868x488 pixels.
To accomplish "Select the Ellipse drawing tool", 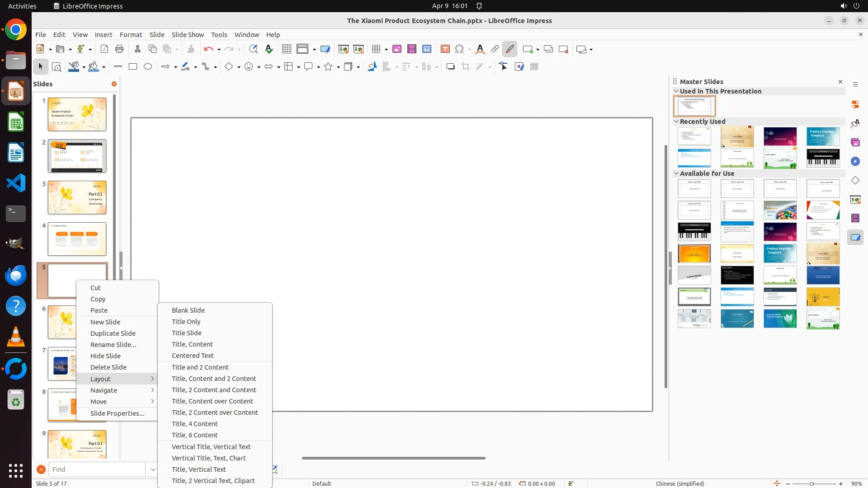I will pyautogui.click(x=148, y=67).
